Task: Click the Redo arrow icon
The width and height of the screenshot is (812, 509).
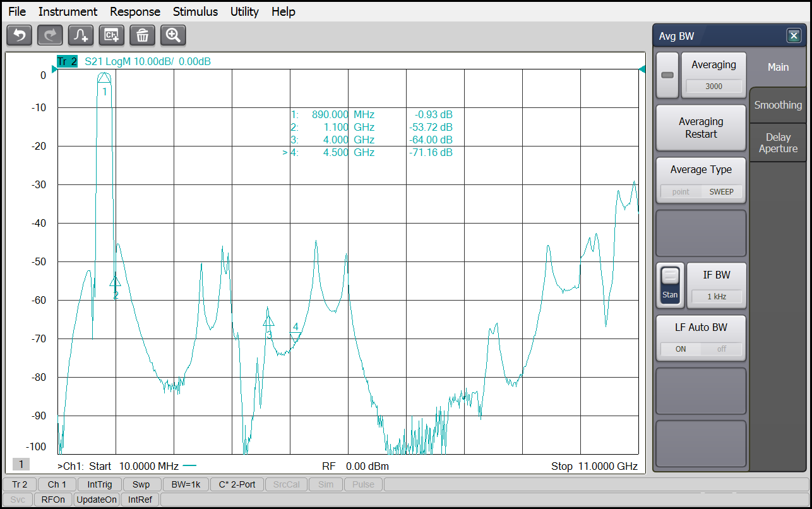Action: point(50,35)
